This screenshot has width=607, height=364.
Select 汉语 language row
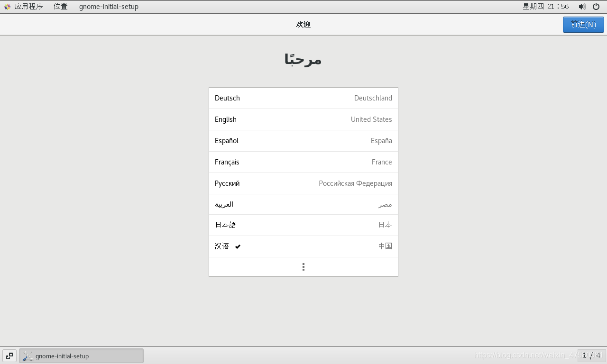point(303,246)
